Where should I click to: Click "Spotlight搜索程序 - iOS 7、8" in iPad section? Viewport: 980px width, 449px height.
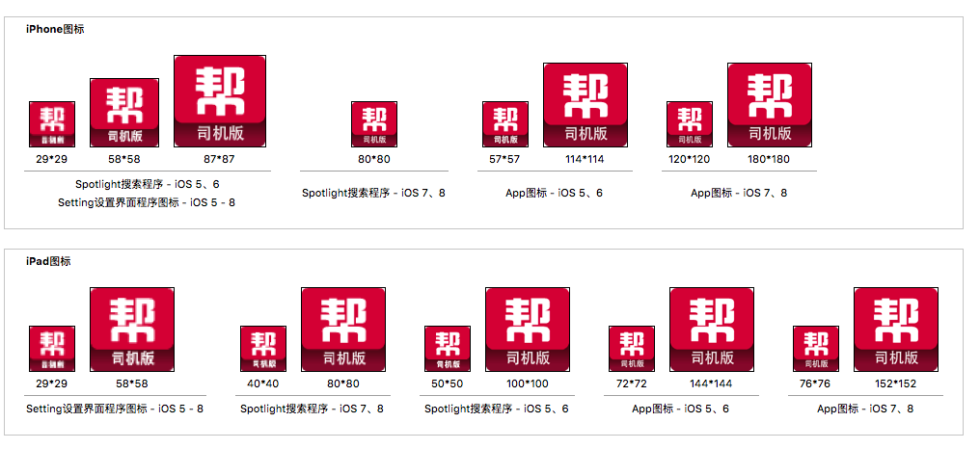(313, 409)
